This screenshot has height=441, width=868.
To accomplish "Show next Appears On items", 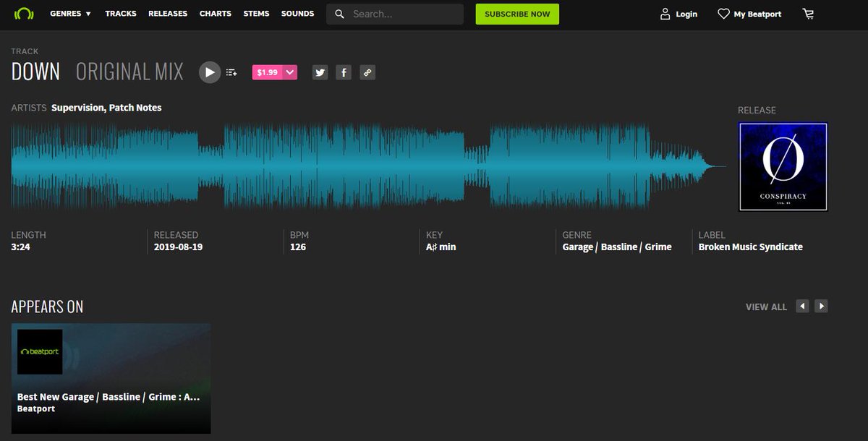I will tap(821, 307).
